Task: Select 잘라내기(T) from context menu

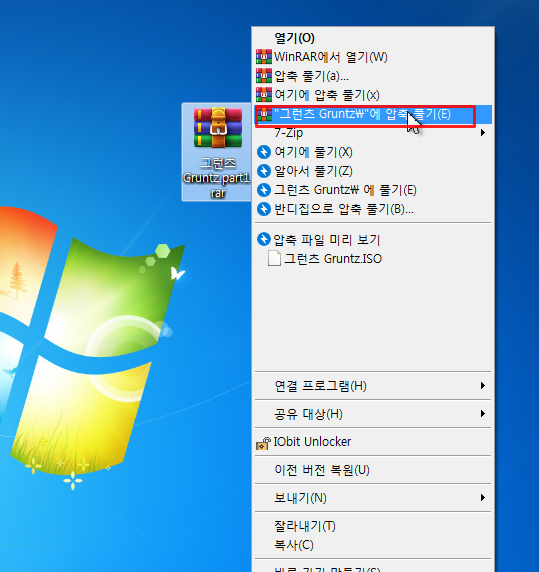Action: pos(373,526)
